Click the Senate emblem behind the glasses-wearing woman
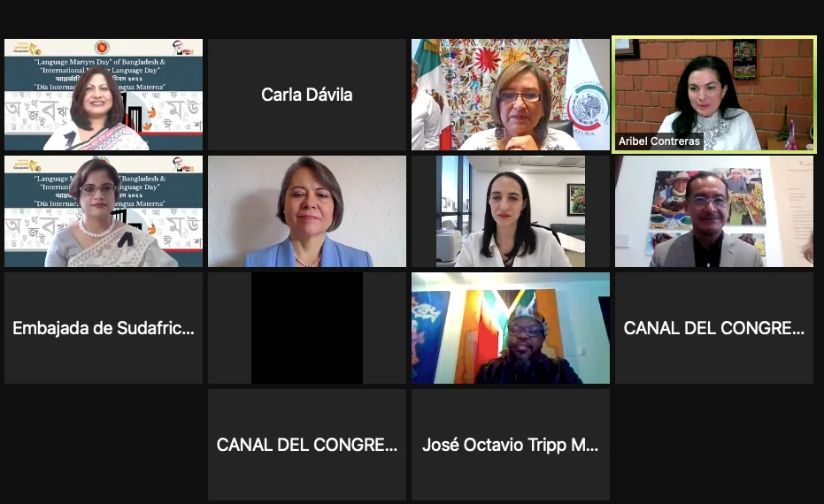This screenshot has height=504, width=824. click(x=588, y=108)
